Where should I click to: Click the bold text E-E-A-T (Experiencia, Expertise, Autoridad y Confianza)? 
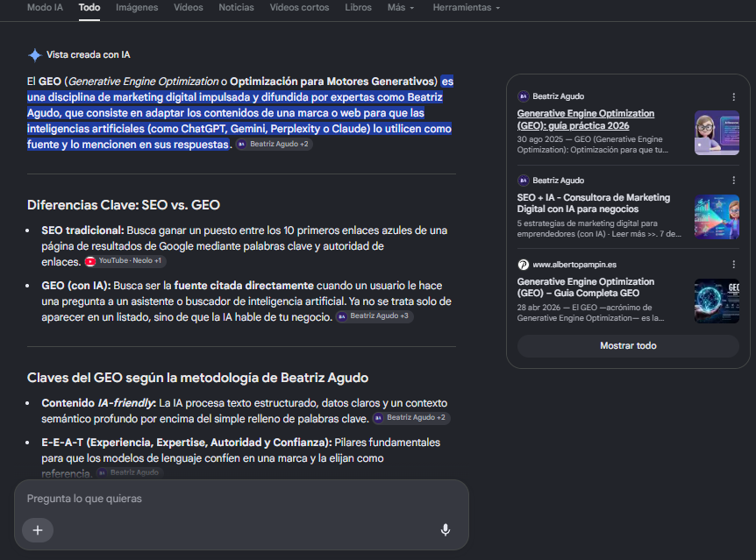[186, 443]
